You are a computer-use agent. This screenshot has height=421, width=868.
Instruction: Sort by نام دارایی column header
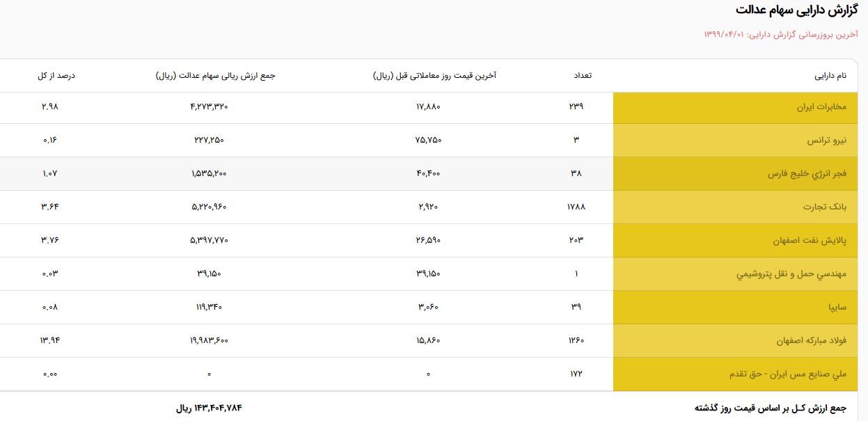(830, 75)
